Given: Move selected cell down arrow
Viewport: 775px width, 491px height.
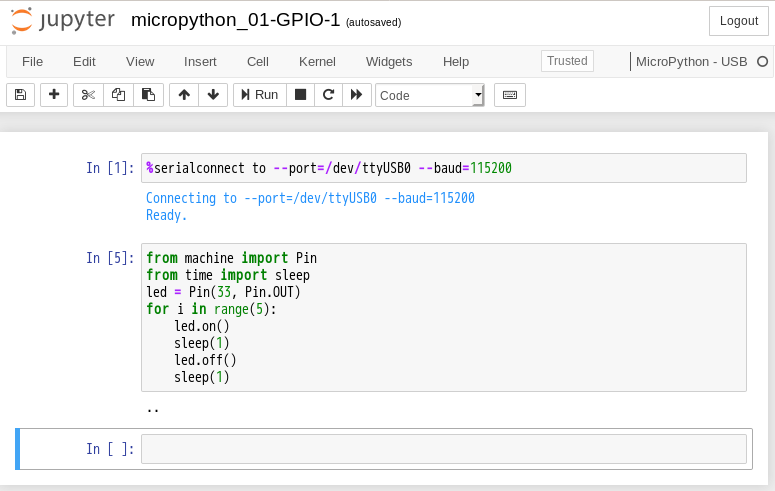Looking at the screenshot, I should coord(212,95).
